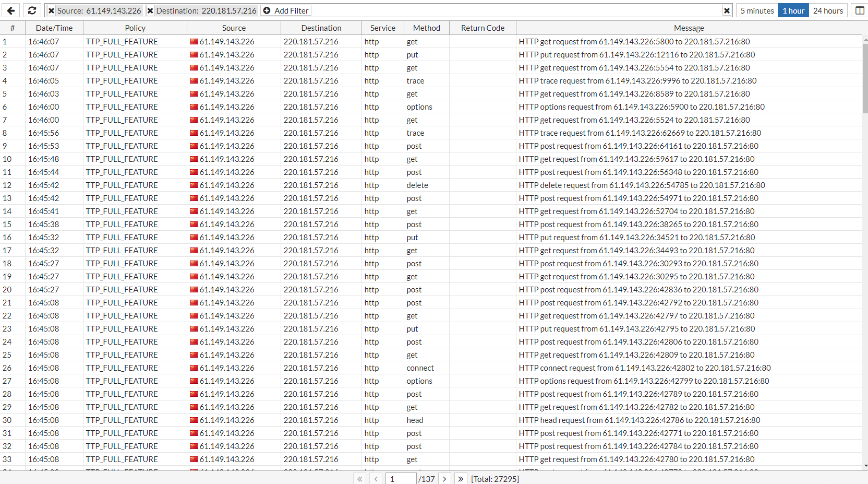Refresh the log list
868x484 pixels.
point(32,10)
